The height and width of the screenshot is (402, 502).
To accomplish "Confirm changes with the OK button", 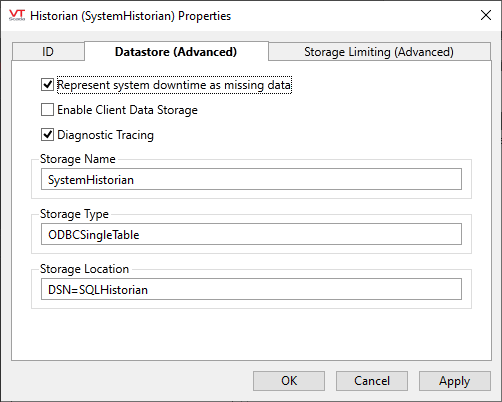I will point(289,381).
